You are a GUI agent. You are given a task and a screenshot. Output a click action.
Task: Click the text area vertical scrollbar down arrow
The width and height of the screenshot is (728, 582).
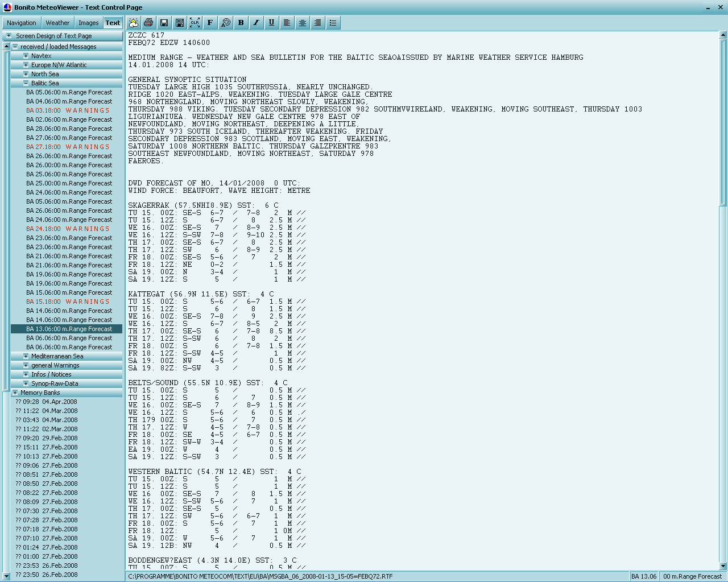click(723, 566)
